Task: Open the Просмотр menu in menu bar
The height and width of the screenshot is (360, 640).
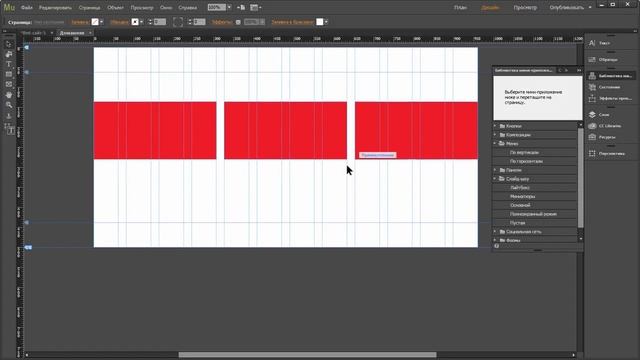Action: pos(142,7)
